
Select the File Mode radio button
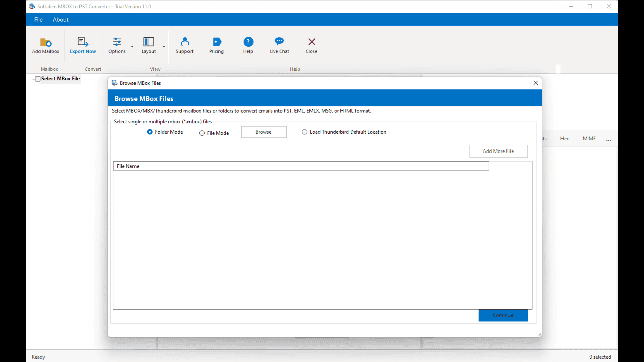pos(202,133)
